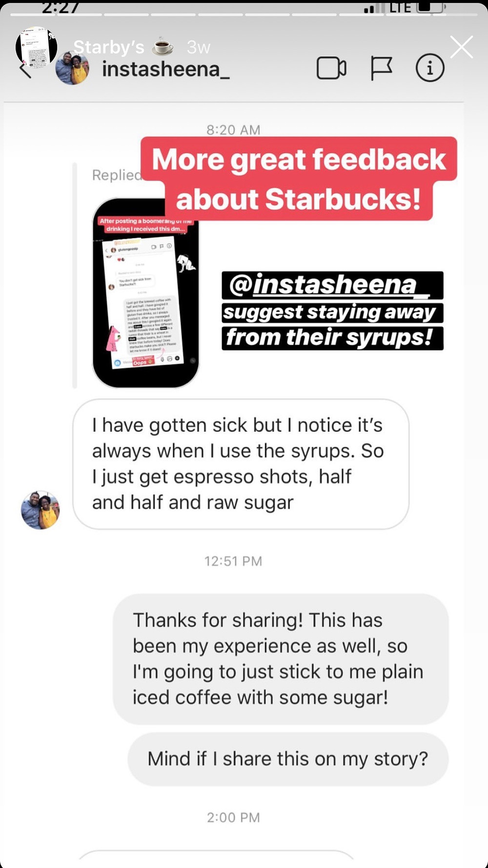This screenshot has height=868, width=488.
Task: Select the 'I have gotten sick' message bubble
Action: (241, 464)
